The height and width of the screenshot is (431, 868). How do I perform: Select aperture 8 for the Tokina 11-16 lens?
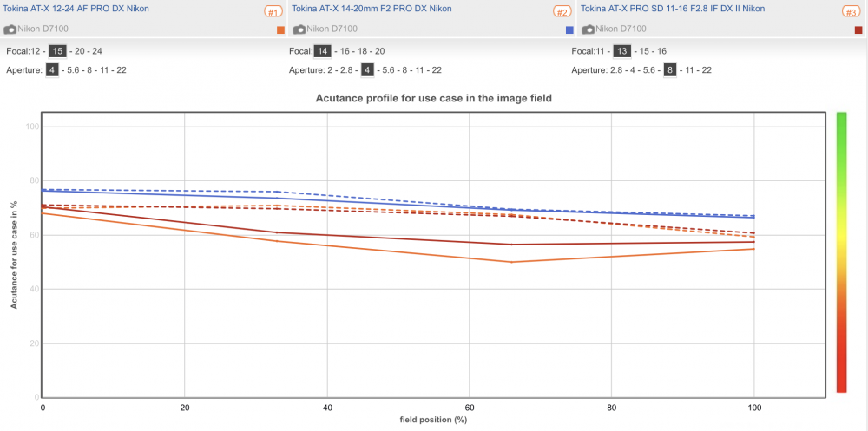point(670,70)
